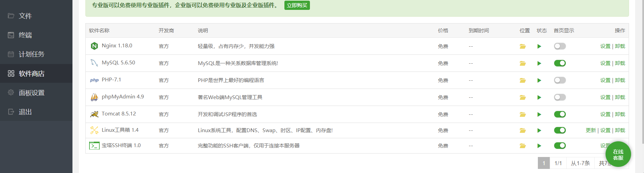Click the Tomcat cat icon
Screen dimensions: 644x173
point(94,114)
